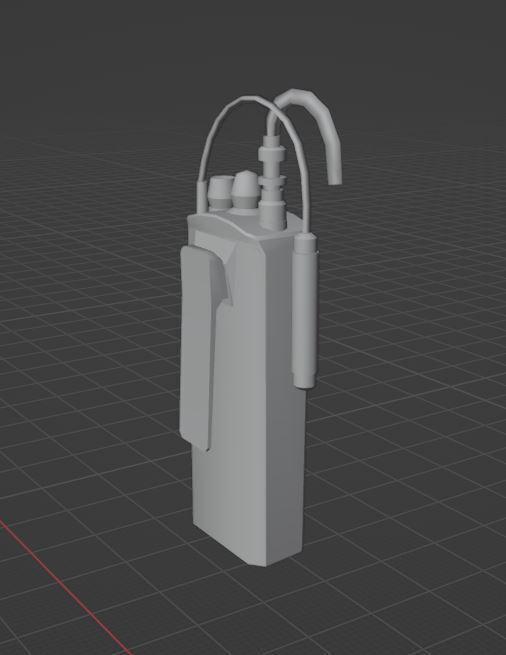Select the flat-topped knob beside the dome knob
506x655 pixels.
tap(219, 193)
